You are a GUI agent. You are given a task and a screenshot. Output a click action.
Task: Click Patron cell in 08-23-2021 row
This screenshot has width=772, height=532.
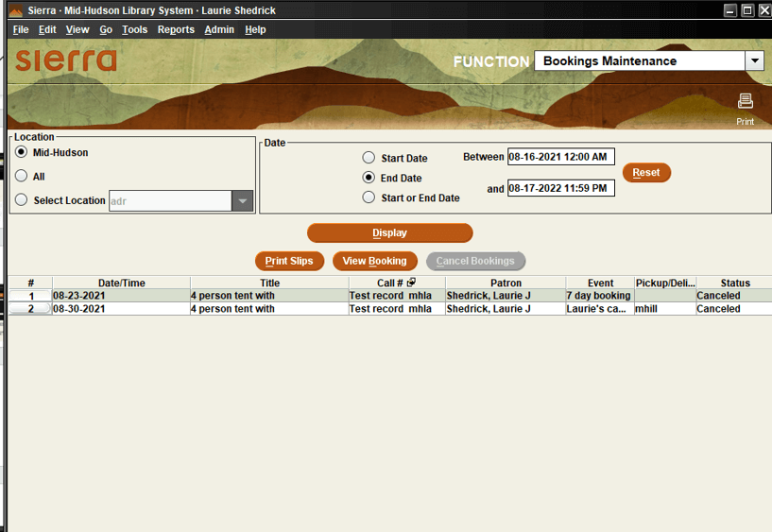click(506, 295)
